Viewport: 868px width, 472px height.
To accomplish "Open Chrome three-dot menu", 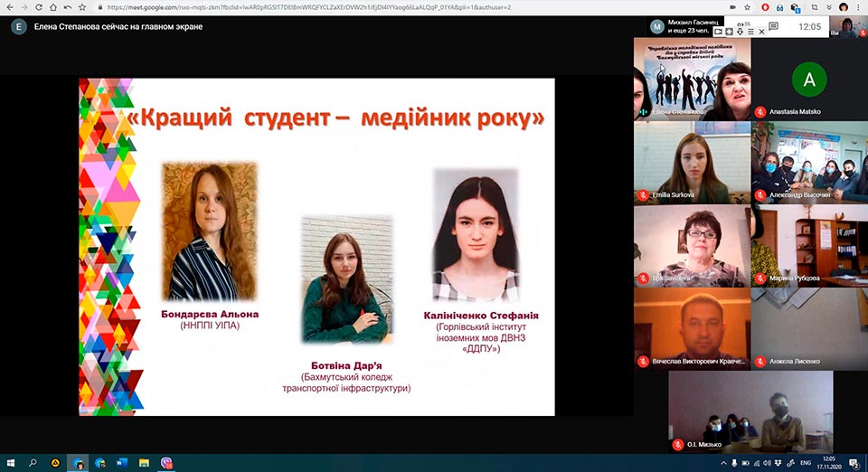I will (x=859, y=7).
